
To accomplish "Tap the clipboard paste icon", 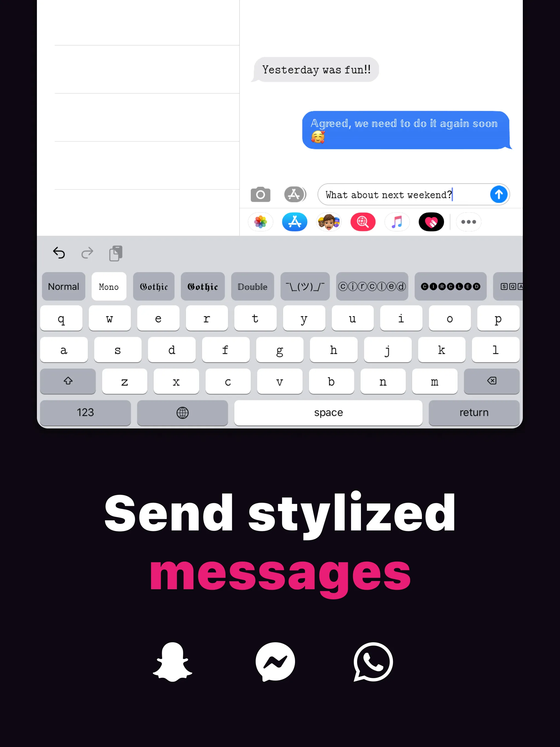I will [115, 253].
